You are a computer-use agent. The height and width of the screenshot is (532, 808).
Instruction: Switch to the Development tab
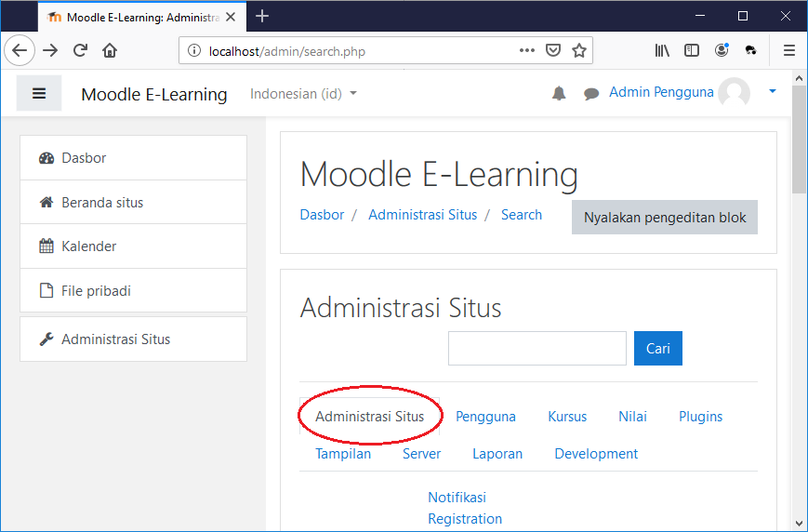click(596, 453)
